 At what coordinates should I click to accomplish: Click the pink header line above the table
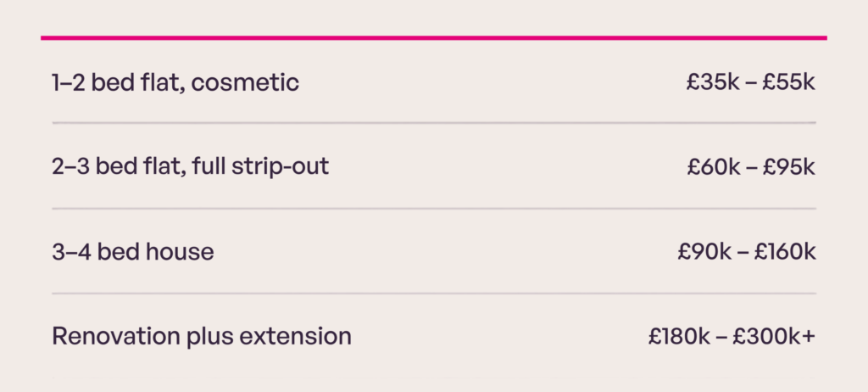434,38
